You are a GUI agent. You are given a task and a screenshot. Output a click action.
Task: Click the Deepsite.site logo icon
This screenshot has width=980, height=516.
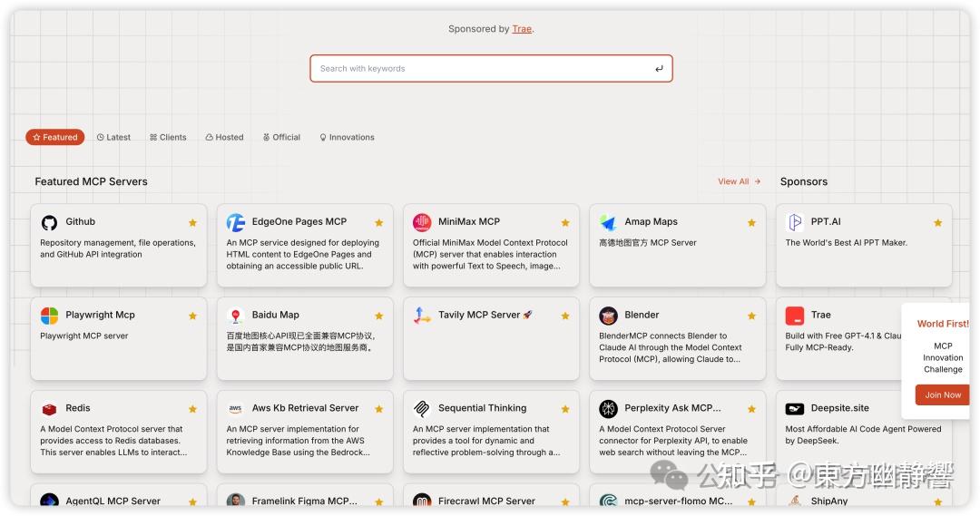click(795, 409)
